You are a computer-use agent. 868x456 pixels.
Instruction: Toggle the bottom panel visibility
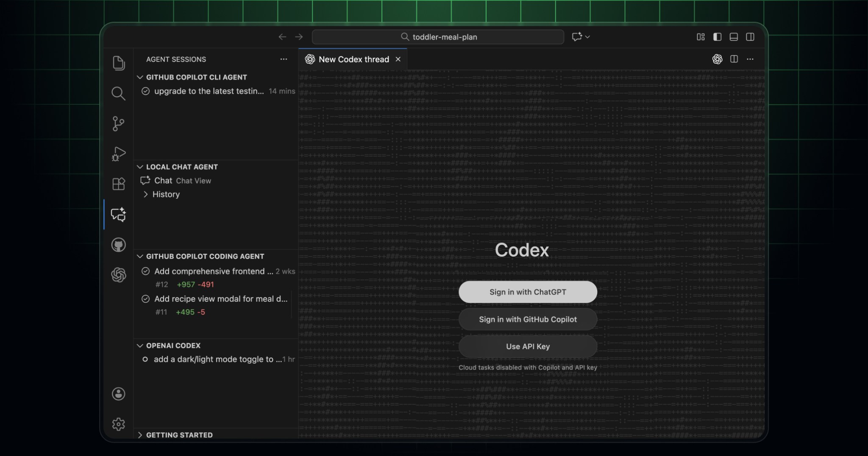[x=734, y=37]
